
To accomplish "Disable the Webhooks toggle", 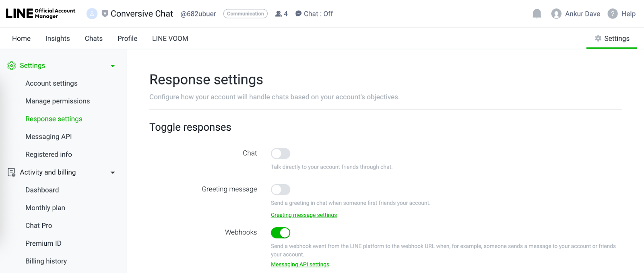I will pos(281,233).
